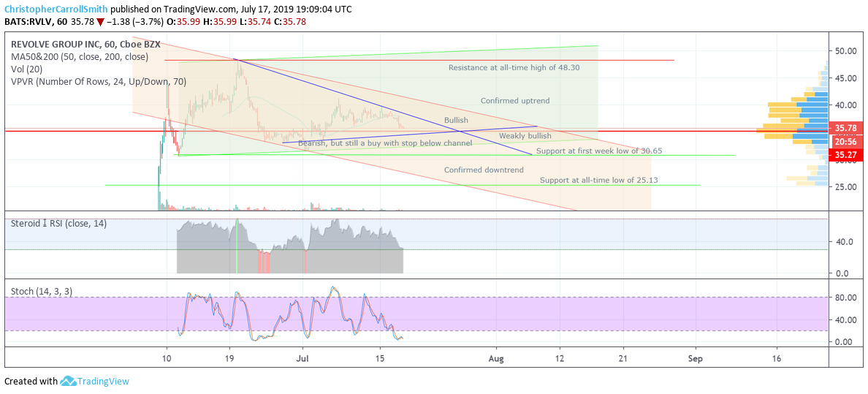868x394 pixels.
Task: Click the red down-triangle price change icon
Action: click(x=100, y=22)
